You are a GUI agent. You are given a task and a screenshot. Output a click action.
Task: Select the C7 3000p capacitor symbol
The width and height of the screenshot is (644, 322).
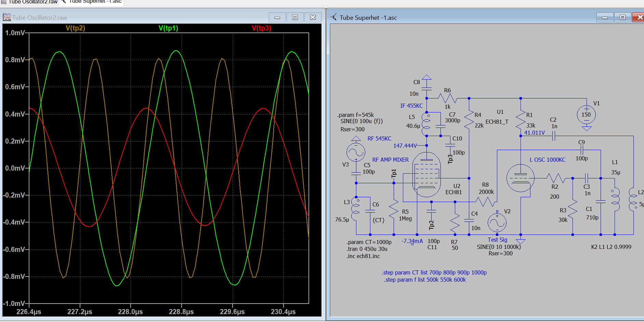coord(441,126)
